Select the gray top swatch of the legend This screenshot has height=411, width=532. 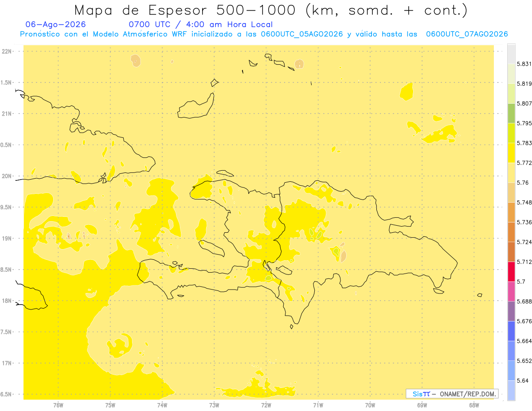512,54
